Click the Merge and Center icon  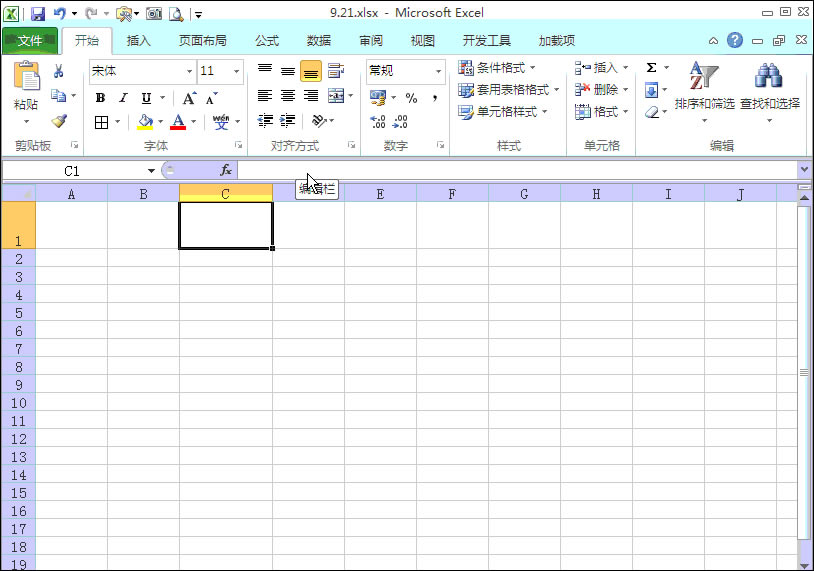coord(336,96)
